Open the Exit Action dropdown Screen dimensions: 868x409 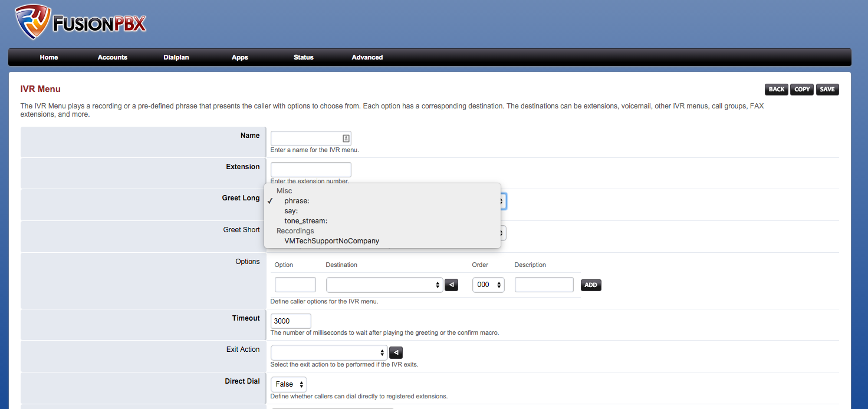tap(329, 353)
